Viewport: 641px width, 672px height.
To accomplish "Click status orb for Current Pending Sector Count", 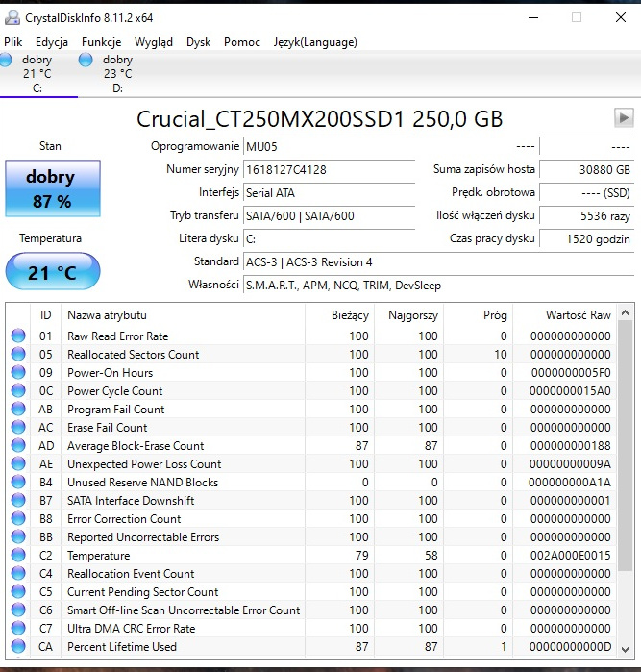I will [18, 591].
